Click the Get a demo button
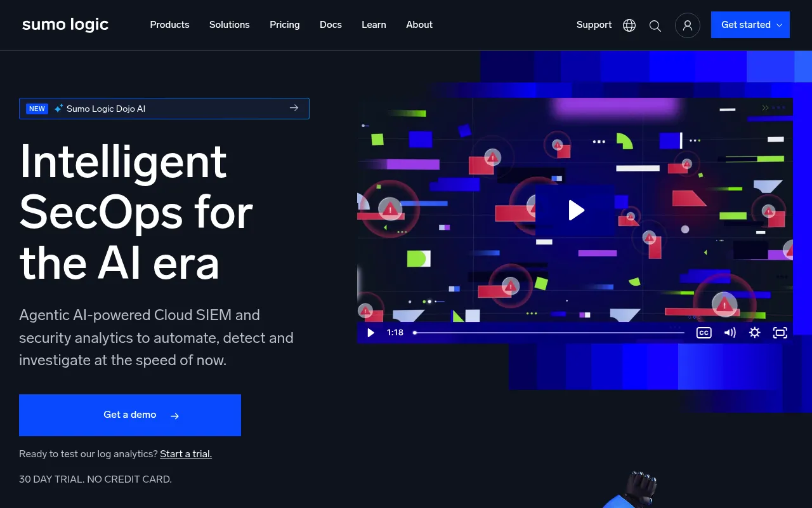The image size is (812, 508). [x=130, y=415]
